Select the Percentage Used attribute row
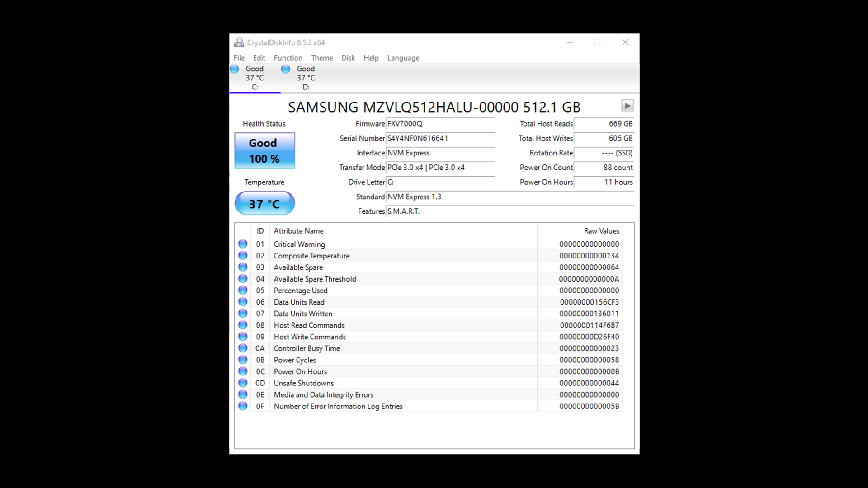868x488 pixels. pyautogui.click(x=300, y=291)
